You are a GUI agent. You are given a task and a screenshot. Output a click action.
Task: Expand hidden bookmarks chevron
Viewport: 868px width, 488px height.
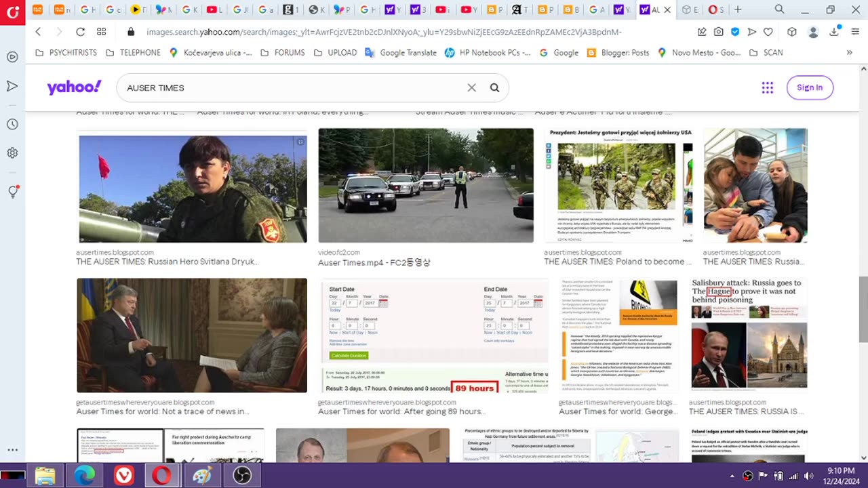pyautogui.click(x=849, y=52)
